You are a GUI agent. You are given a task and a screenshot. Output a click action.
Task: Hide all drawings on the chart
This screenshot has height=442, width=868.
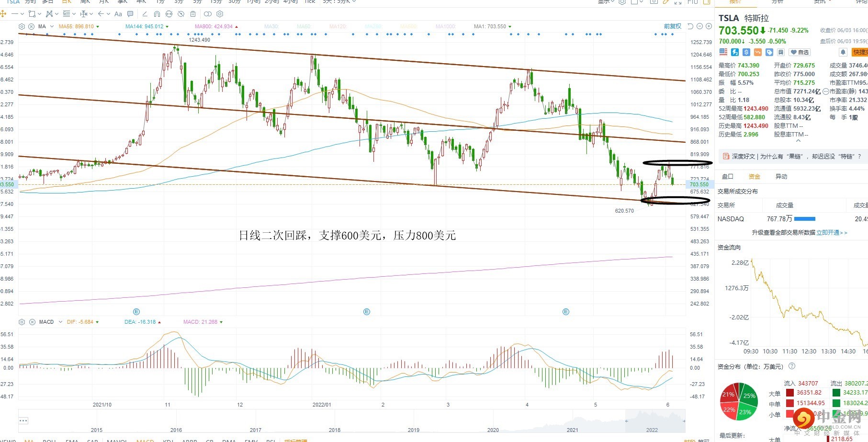coord(181,14)
